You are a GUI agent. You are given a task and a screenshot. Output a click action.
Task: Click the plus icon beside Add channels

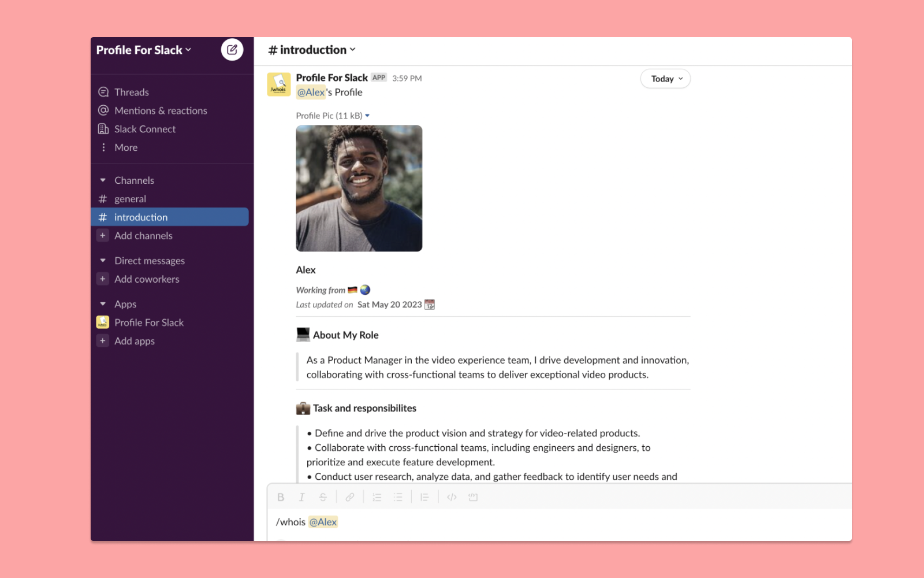pos(103,236)
